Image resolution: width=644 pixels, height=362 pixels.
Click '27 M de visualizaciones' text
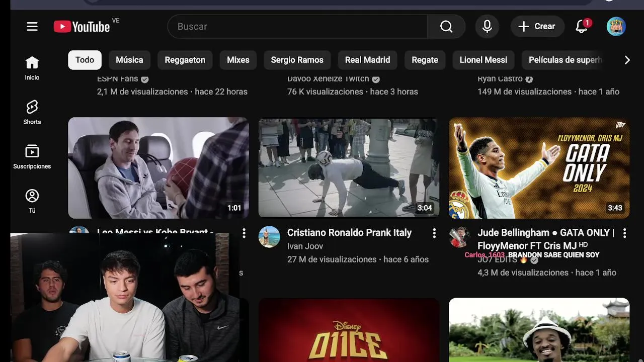[x=332, y=259]
